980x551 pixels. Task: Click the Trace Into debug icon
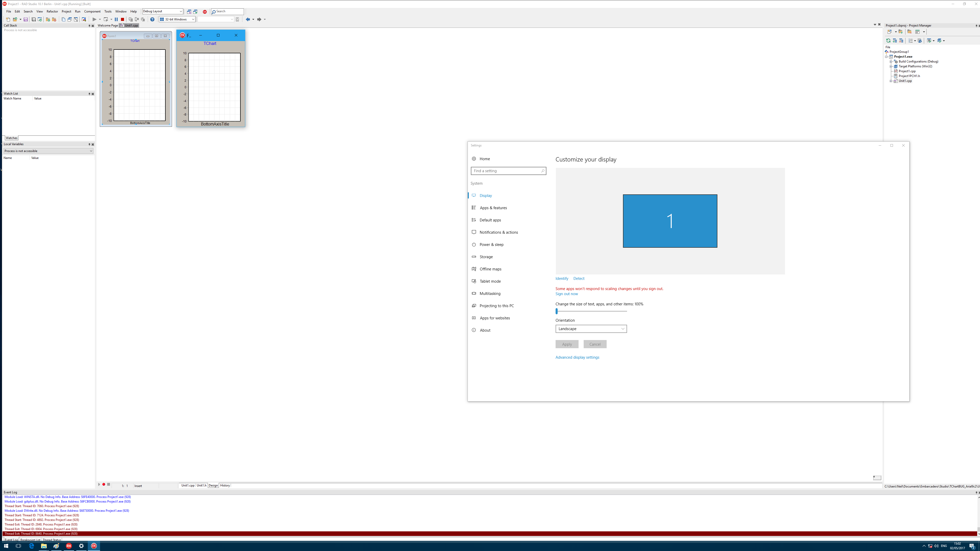point(130,19)
